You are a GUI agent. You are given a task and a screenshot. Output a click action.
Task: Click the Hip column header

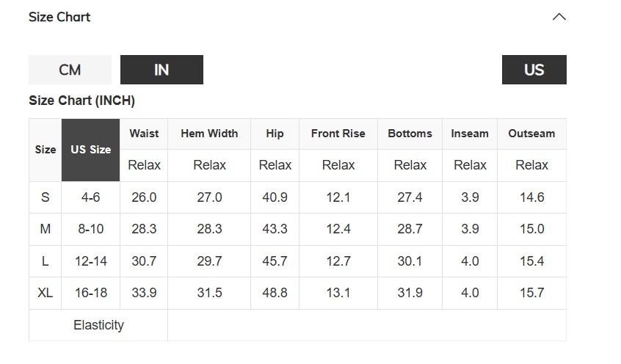(275, 134)
